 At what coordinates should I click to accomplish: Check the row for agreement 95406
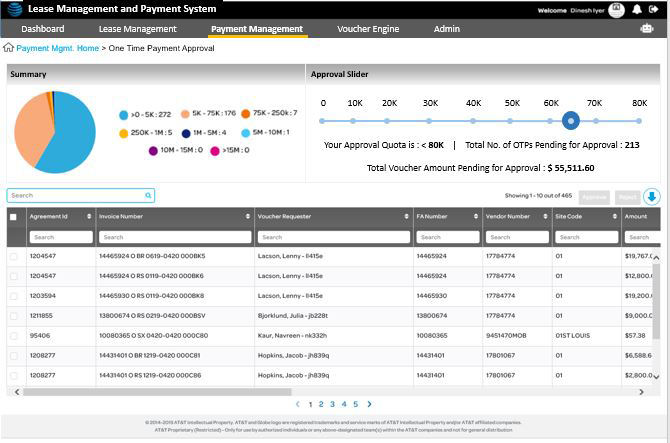tap(14, 336)
